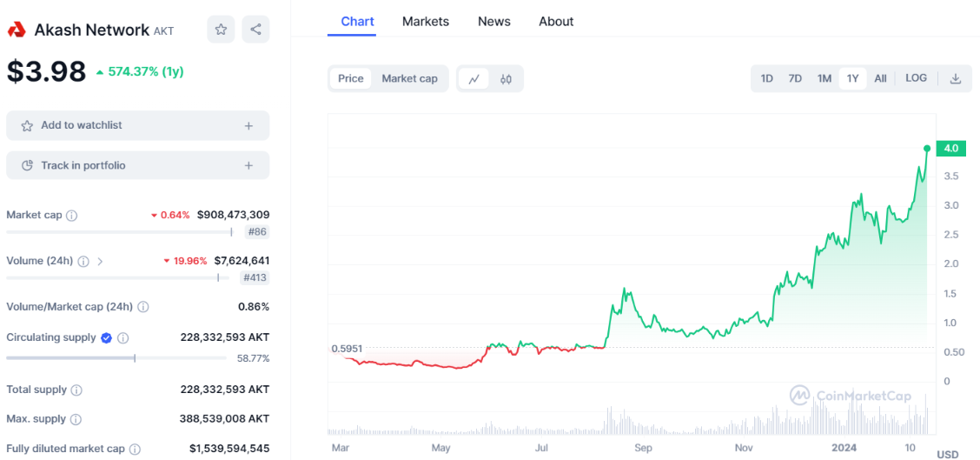Click the $908,473,309 market cap value
This screenshot has height=460, width=980.
point(233,216)
